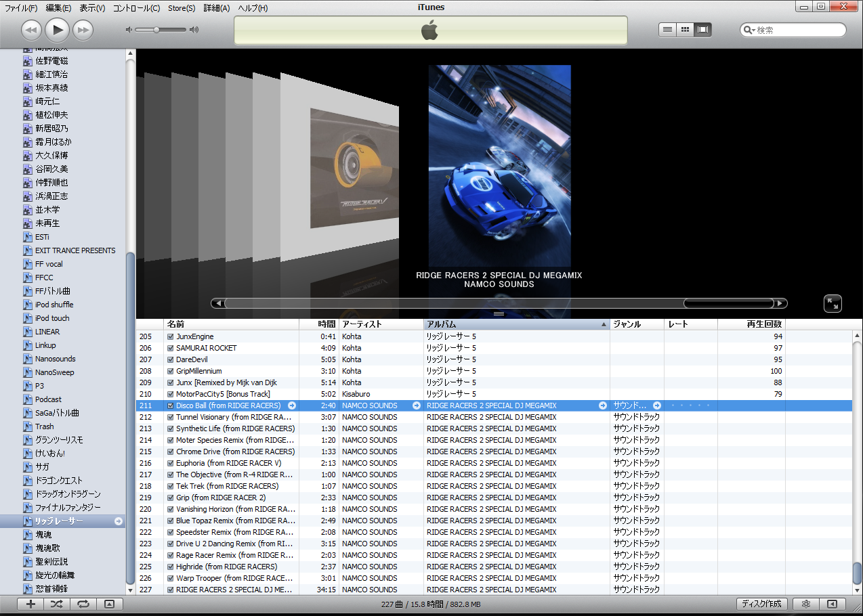Image resolution: width=863 pixels, height=616 pixels.
Task: Create a new playlist with the plus button
Action: (30, 604)
